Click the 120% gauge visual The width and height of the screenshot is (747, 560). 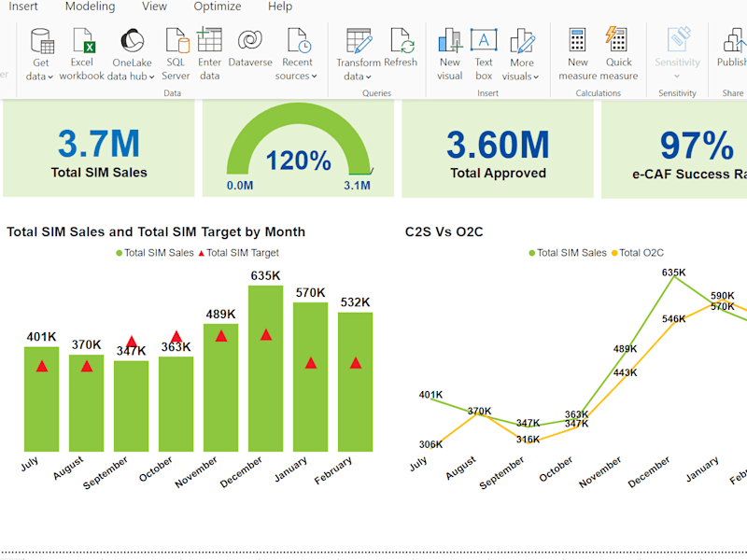(x=298, y=148)
